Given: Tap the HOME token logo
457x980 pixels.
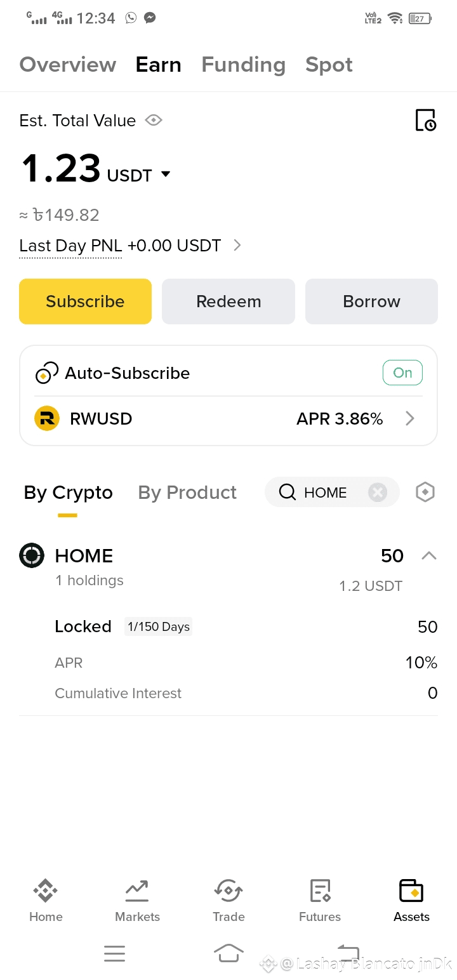Looking at the screenshot, I should [x=32, y=555].
